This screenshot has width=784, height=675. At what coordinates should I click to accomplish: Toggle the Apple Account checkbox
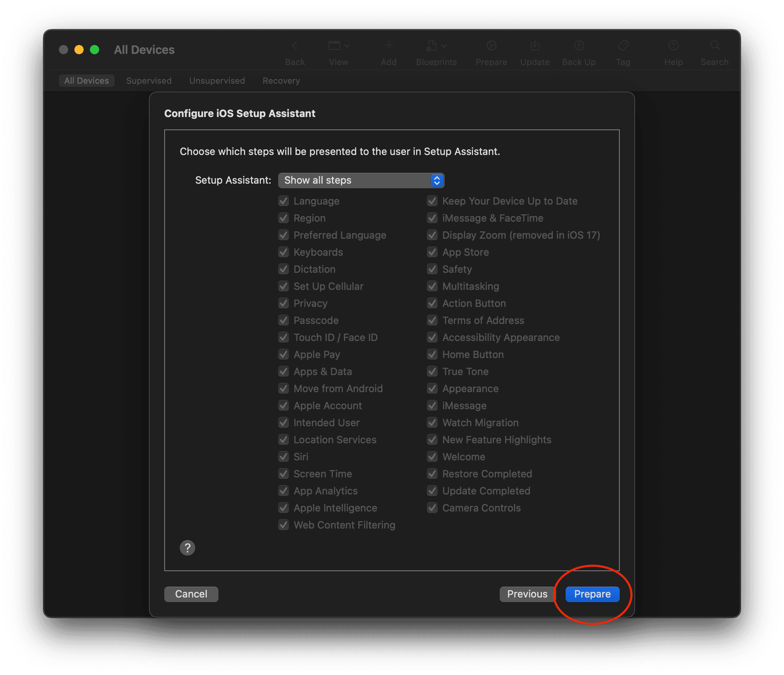pos(284,406)
